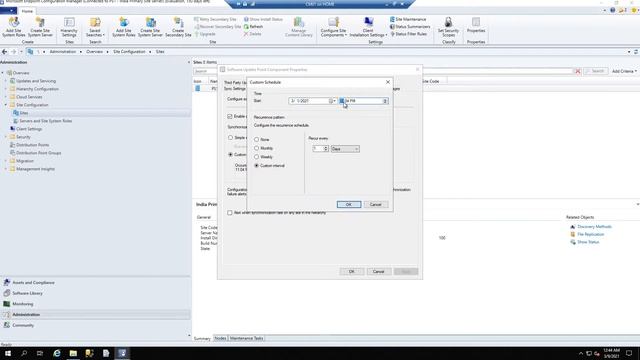Click the navigation back arrow

pyautogui.click(x=4, y=52)
